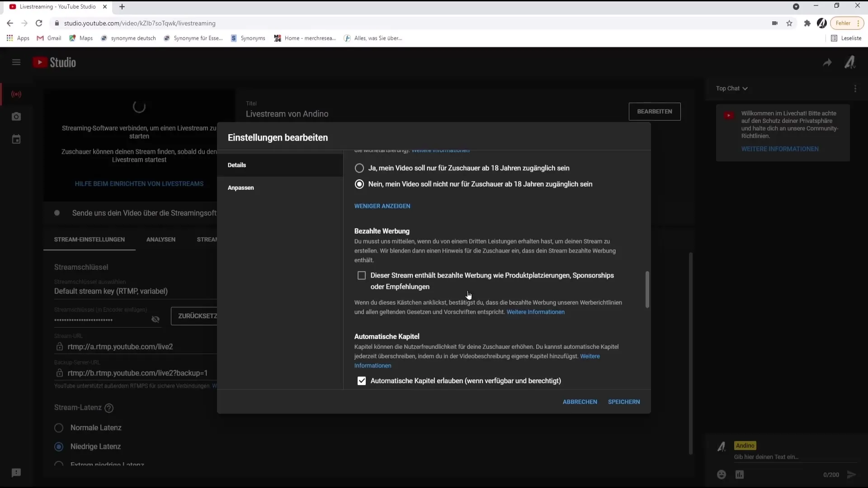Toggle paid promotion content checkbox
This screenshot has width=868, height=488.
pyautogui.click(x=361, y=275)
